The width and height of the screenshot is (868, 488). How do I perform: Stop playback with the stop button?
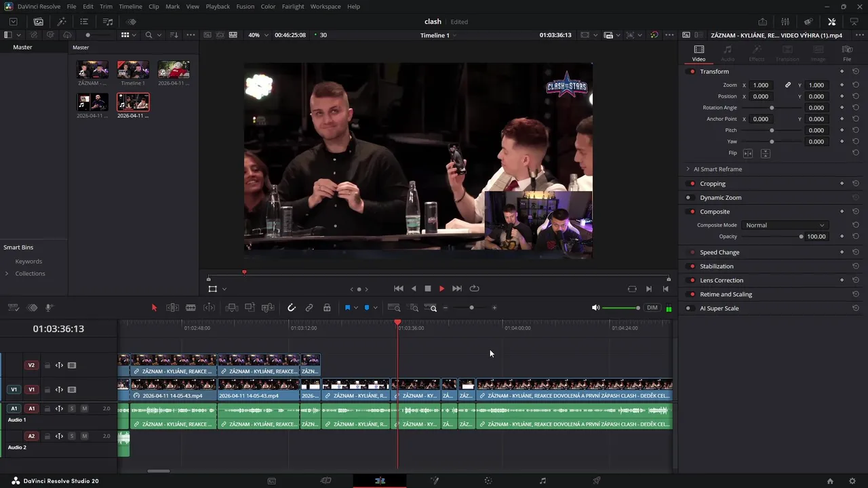[427, 289]
